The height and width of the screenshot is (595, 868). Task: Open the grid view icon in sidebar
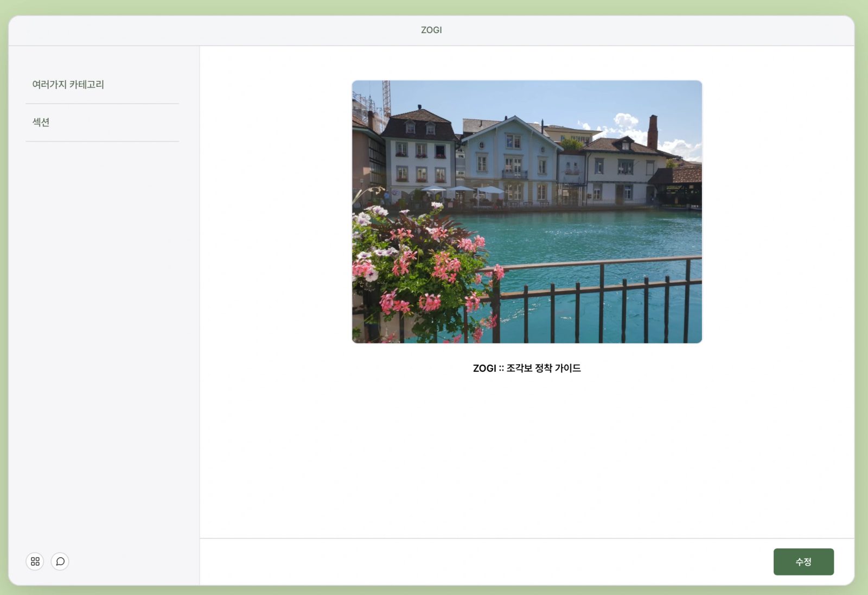coord(35,561)
